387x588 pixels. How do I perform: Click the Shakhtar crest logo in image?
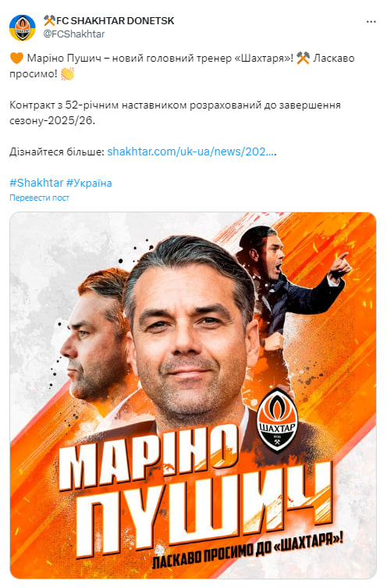coord(277,419)
